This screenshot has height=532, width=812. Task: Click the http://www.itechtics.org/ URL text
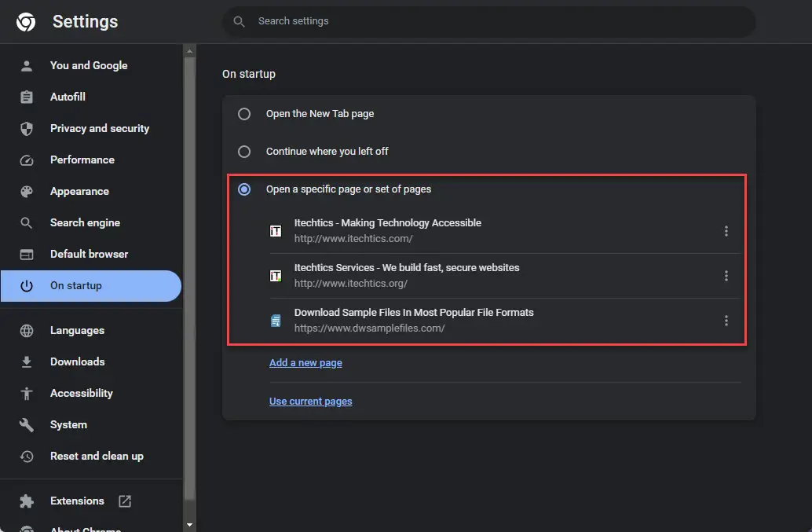click(351, 284)
